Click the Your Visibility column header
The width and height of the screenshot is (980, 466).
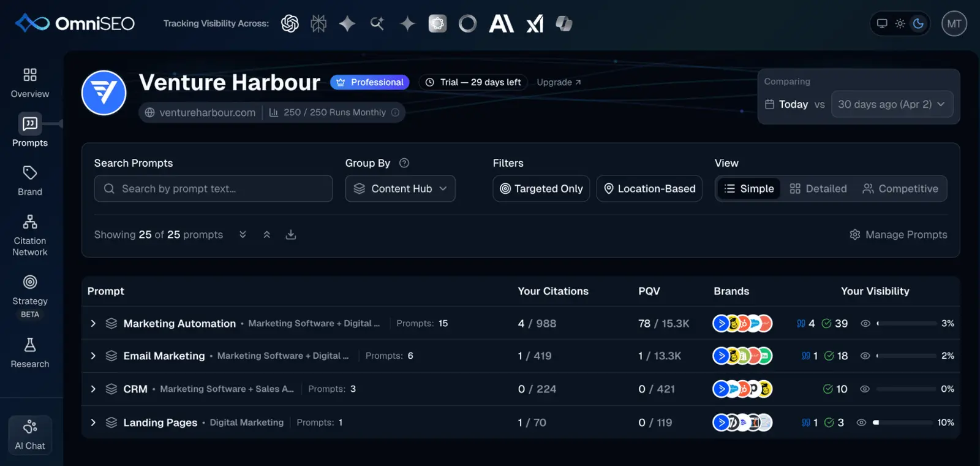(875, 291)
